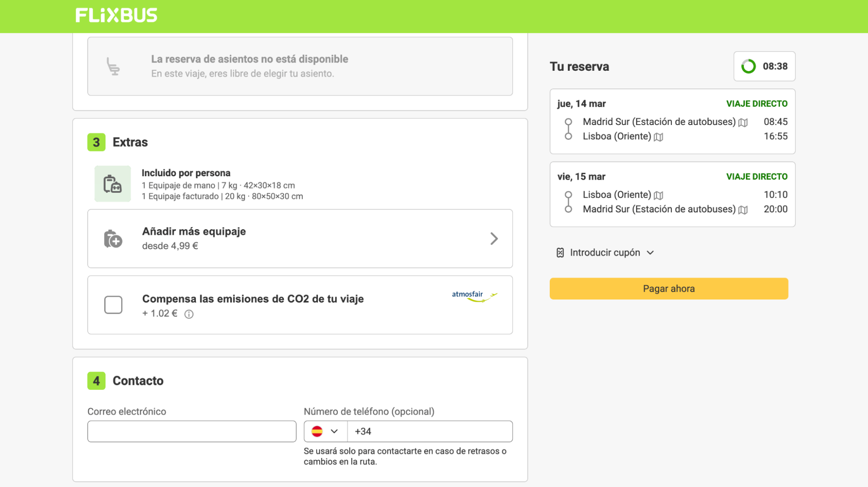Click the coupon ticket icon
This screenshot has width=868, height=487.
tap(560, 253)
